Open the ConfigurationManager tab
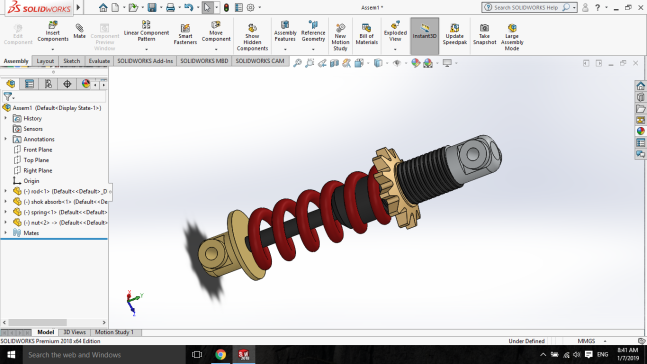This screenshot has width=647, height=364. (x=48, y=84)
